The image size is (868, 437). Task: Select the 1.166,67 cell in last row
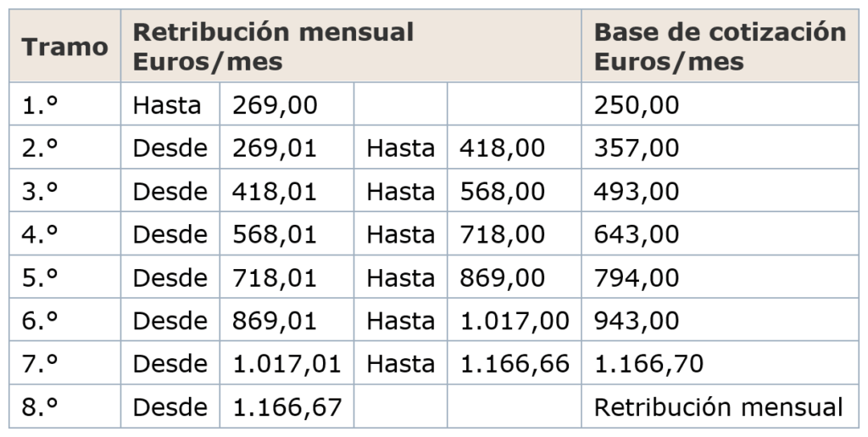pos(287,407)
